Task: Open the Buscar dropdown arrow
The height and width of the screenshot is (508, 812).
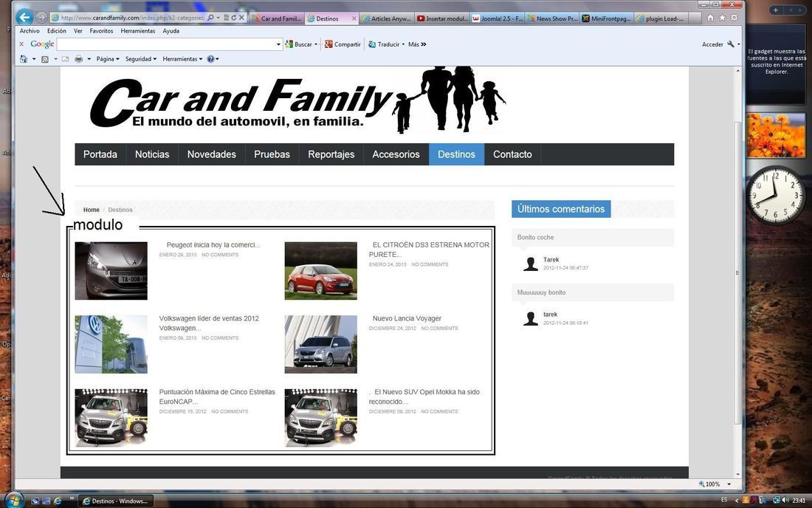Action: 316,44
